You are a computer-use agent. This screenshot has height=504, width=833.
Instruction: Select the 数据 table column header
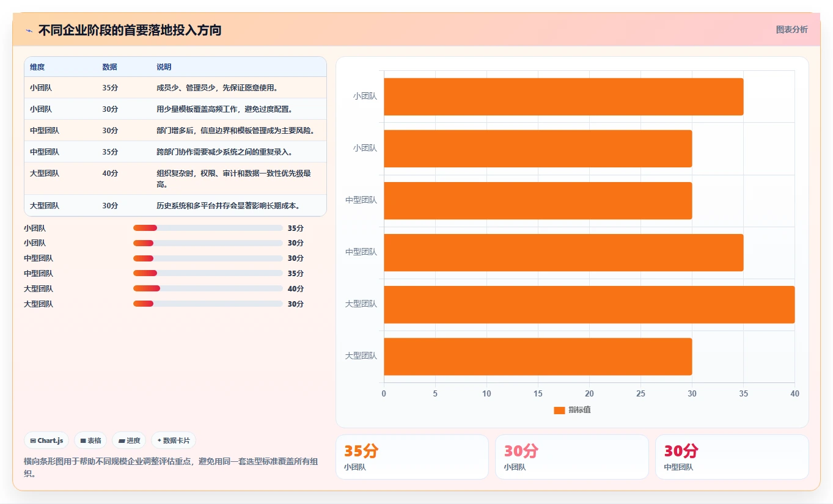(110, 67)
